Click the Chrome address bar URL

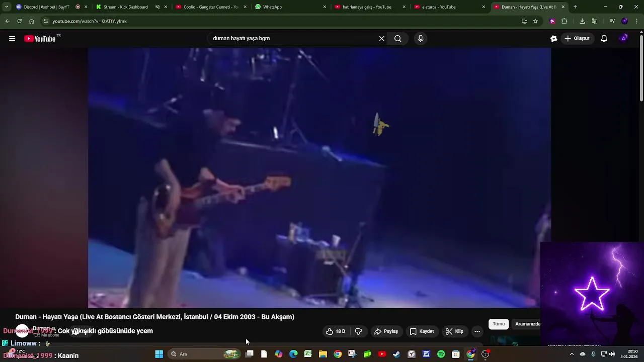(90, 21)
